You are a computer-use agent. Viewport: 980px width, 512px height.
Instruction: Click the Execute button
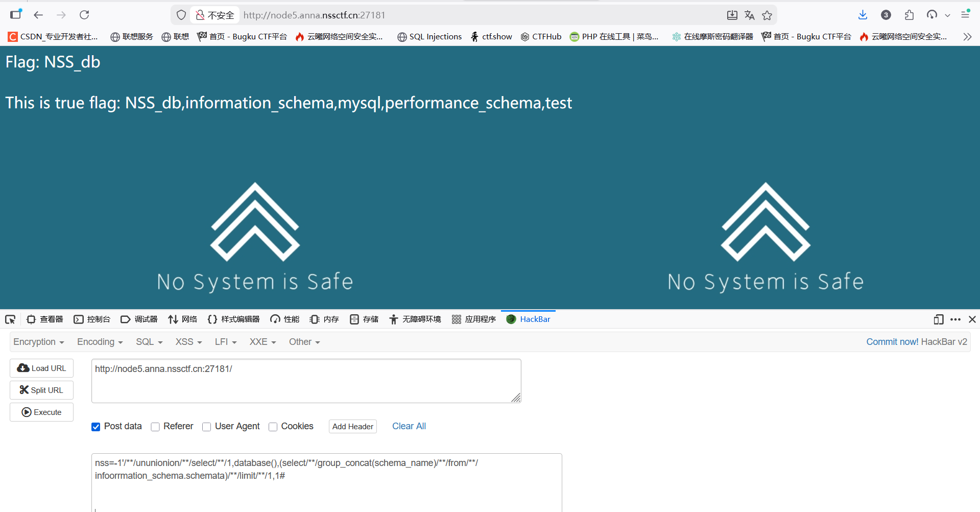click(41, 412)
